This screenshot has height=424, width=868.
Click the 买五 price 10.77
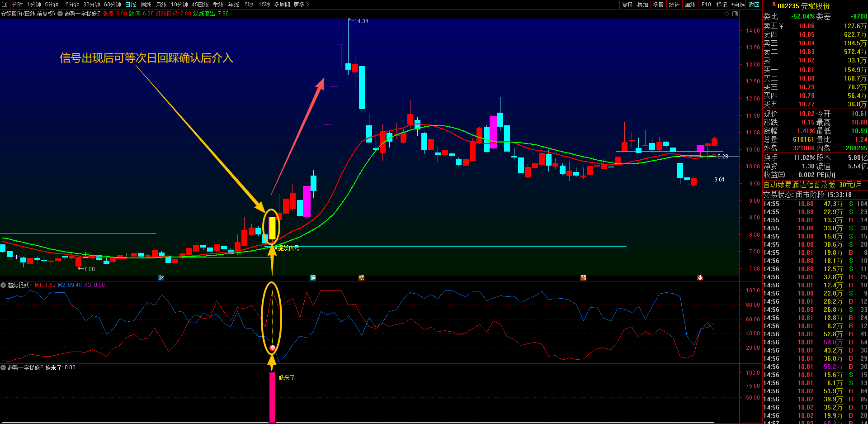point(806,104)
